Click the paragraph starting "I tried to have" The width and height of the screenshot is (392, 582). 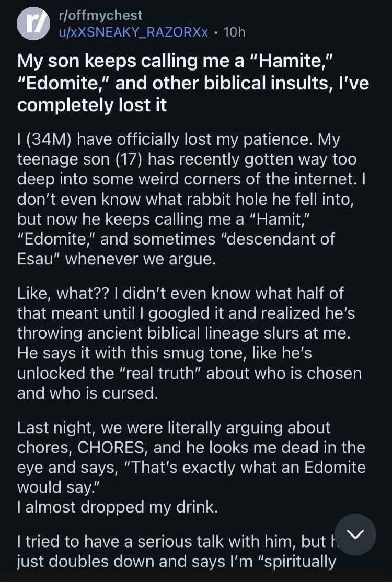[172, 552]
